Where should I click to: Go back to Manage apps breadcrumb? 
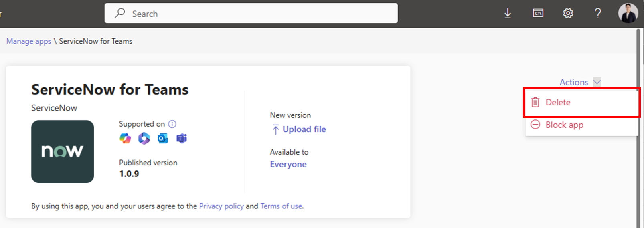pyautogui.click(x=29, y=41)
